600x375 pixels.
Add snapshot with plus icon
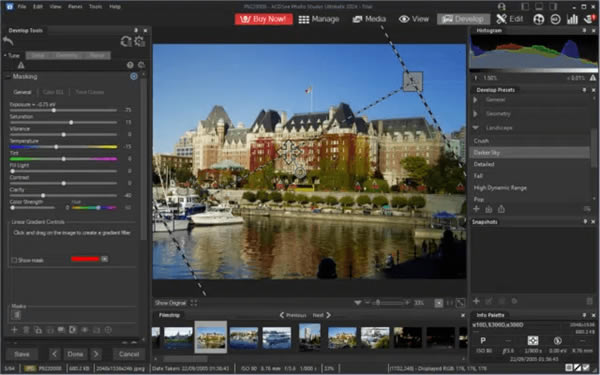476,301
